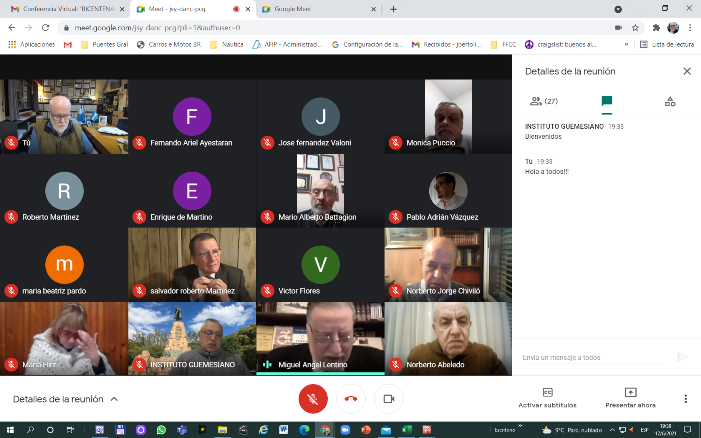Click the send message arrow icon

tap(682, 356)
